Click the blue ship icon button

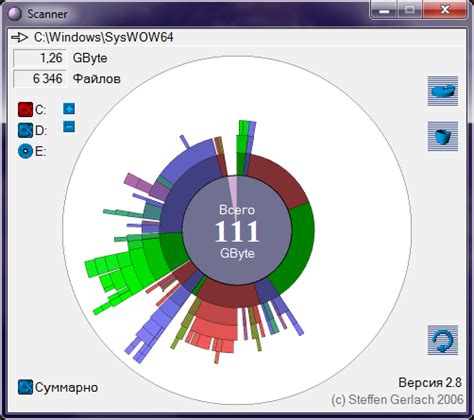click(443, 91)
